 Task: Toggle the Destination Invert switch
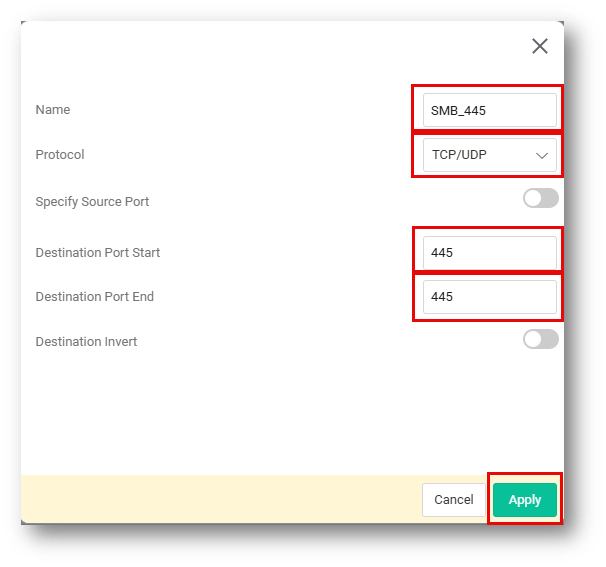pos(540,339)
